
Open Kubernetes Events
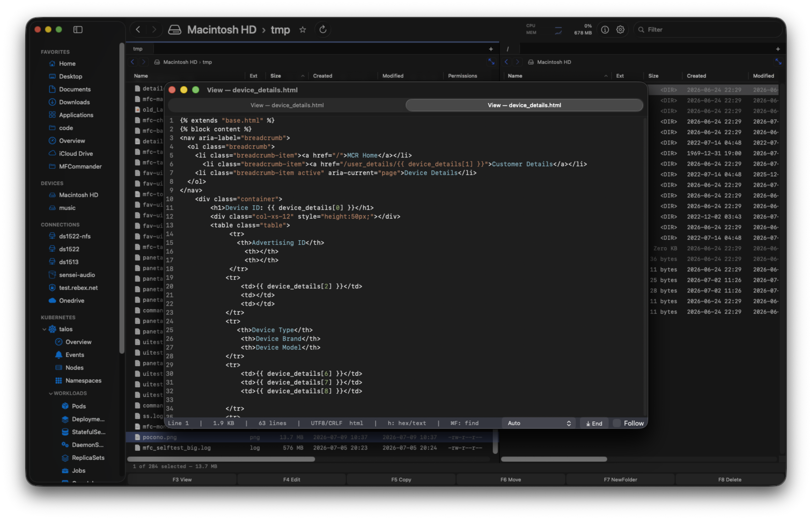point(74,355)
